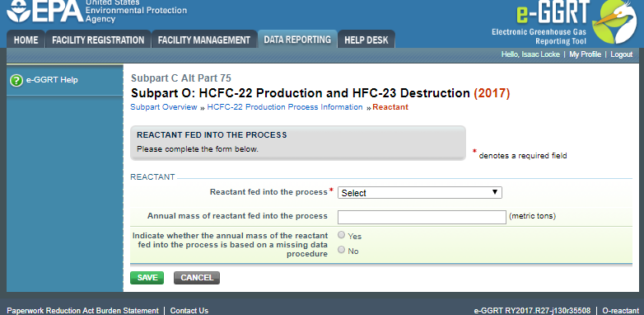Click the denotes a required field note
644x315 pixels.
pos(523,156)
